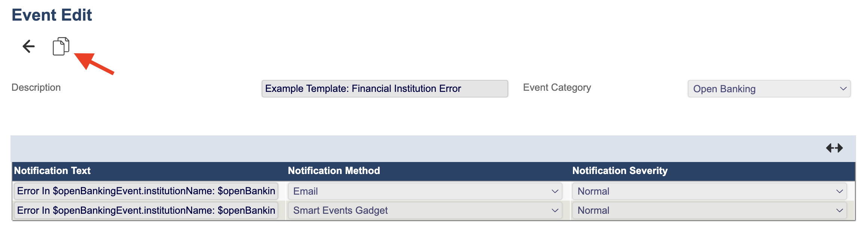Open the Smart Events Gadget method dropdown
This screenshot has height=234, width=868.
click(425, 210)
